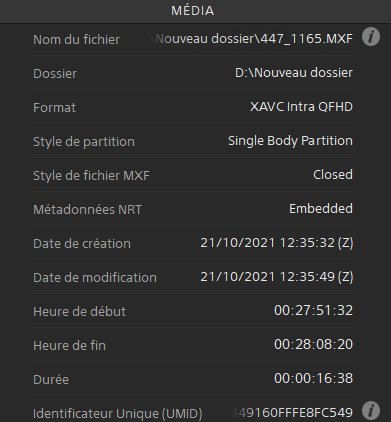The height and width of the screenshot is (422, 391).
Task: Select creation date 21/10/2021 12:35:32
Action: 277,243
